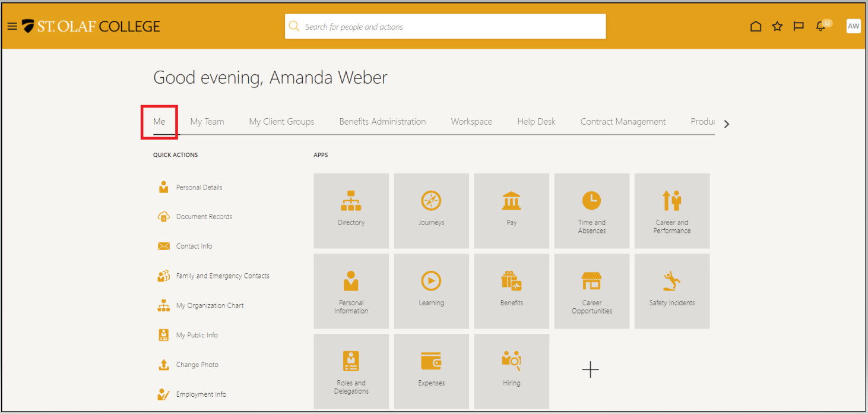The width and height of the screenshot is (868, 414).
Task: Launch the Journeys app tile
Action: coord(431,211)
